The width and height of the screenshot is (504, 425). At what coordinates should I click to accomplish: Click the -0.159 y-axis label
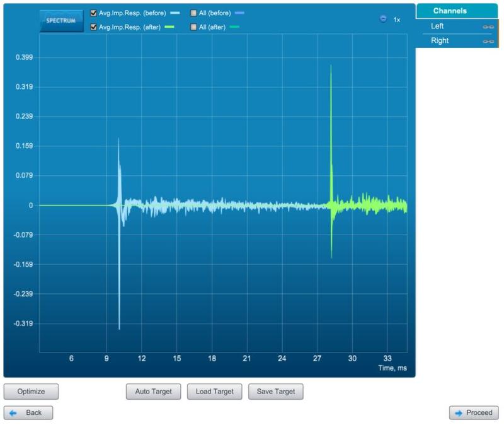coord(23,264)
